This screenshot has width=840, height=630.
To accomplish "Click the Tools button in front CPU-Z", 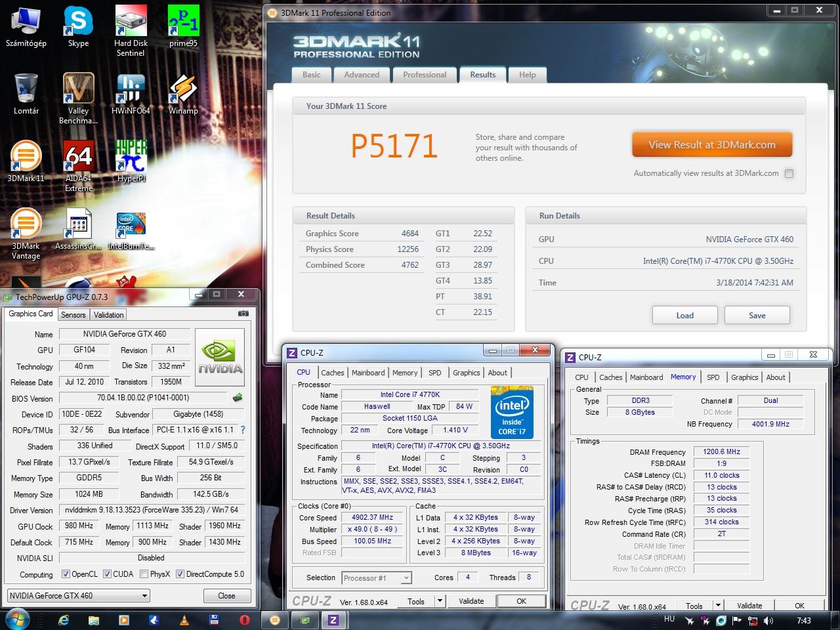I will click(x=416, y=600).
